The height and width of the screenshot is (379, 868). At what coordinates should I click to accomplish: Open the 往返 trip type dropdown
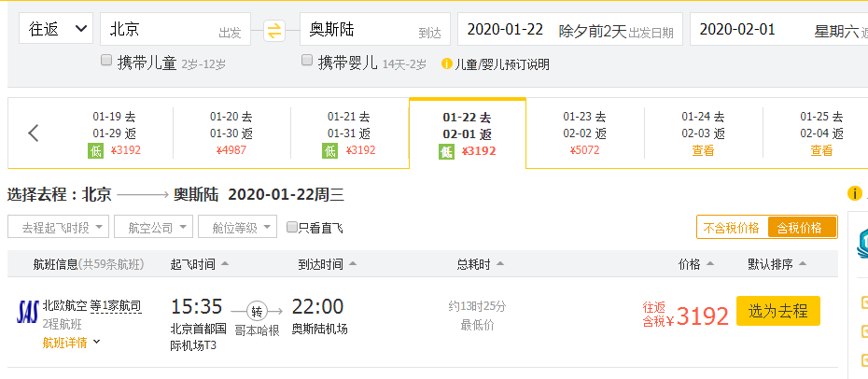coord(56,29)
